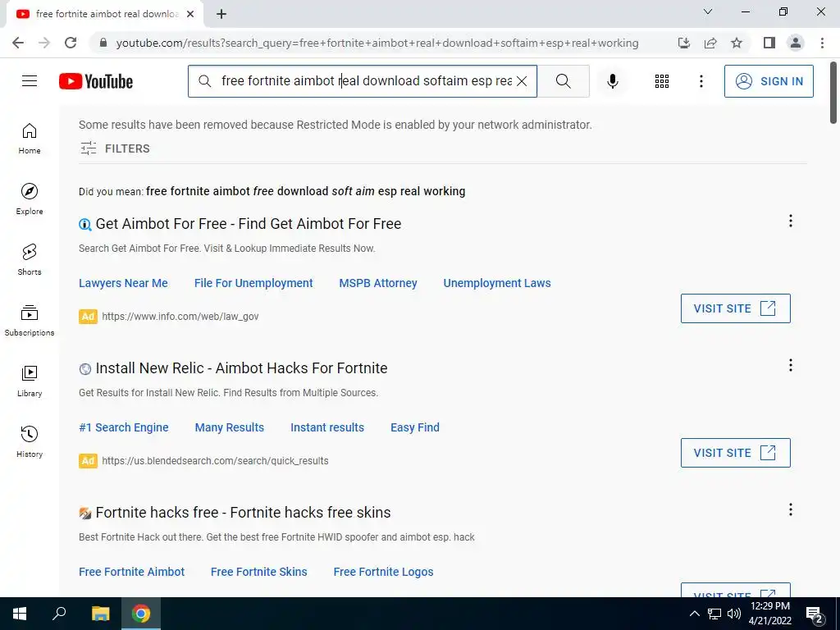
Task: Open the settings dots beside Sign In
Action: [701, 81]
